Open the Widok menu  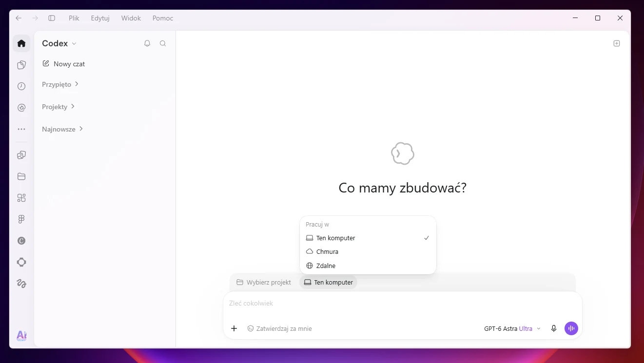point(131,18)
